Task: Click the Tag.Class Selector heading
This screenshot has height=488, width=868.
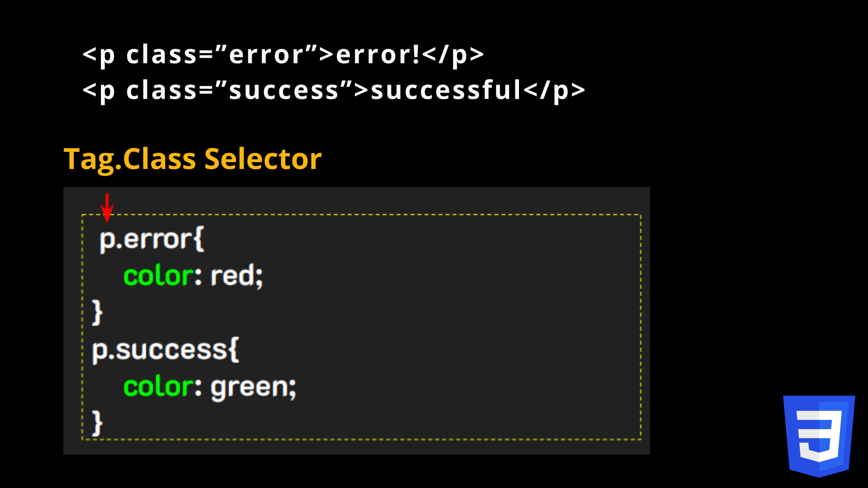Action: pos(193,159)
